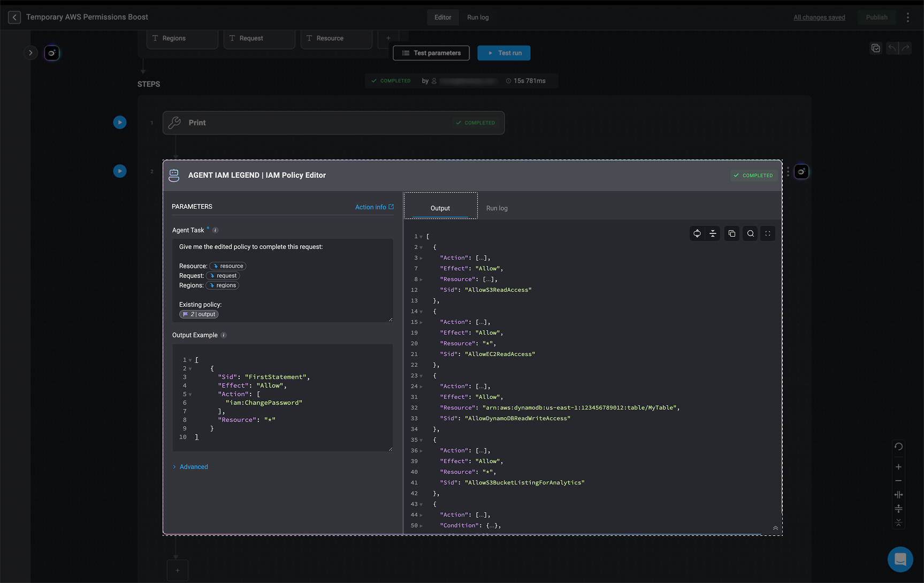Viewport: 924px width, 583px height.
Task: Reset the canvas view with the circular arrow
Action: click(x=899, y=446)
